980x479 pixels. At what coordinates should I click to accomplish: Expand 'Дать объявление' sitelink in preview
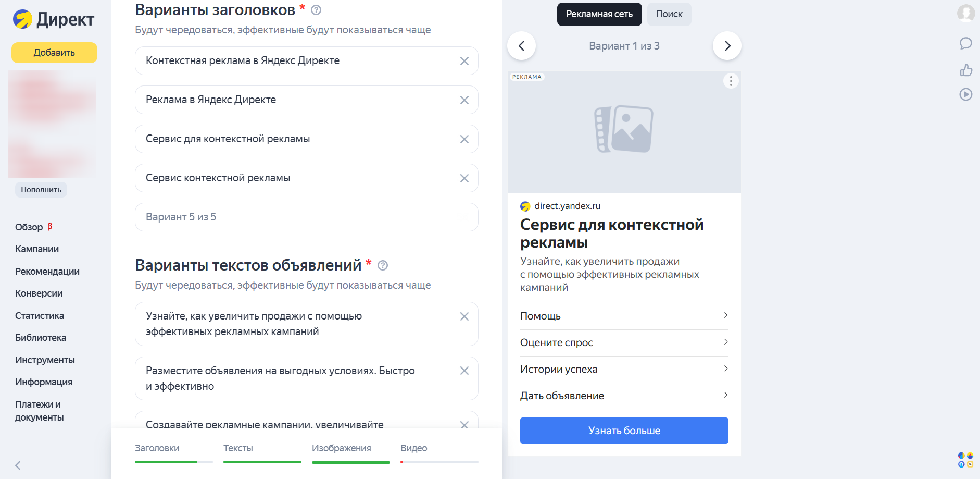(x=624, y=396)
